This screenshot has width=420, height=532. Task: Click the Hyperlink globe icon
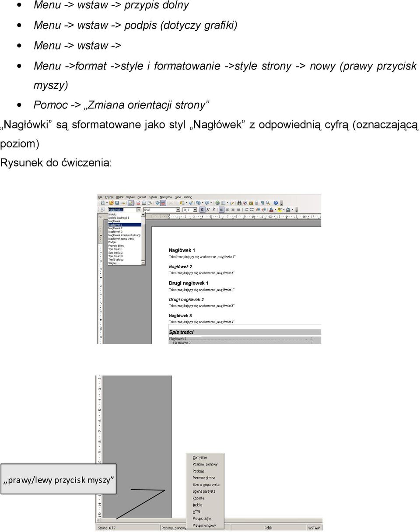(x=217, y=203)
